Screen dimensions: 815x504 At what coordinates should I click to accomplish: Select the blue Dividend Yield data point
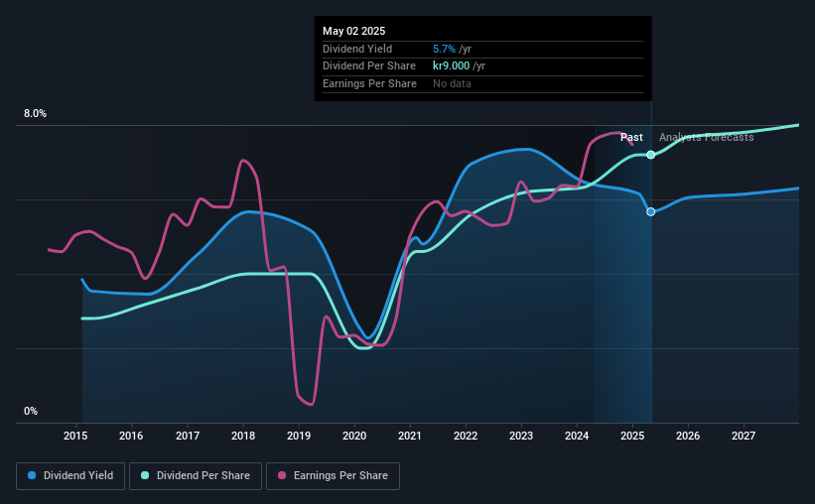coord(651,211)
